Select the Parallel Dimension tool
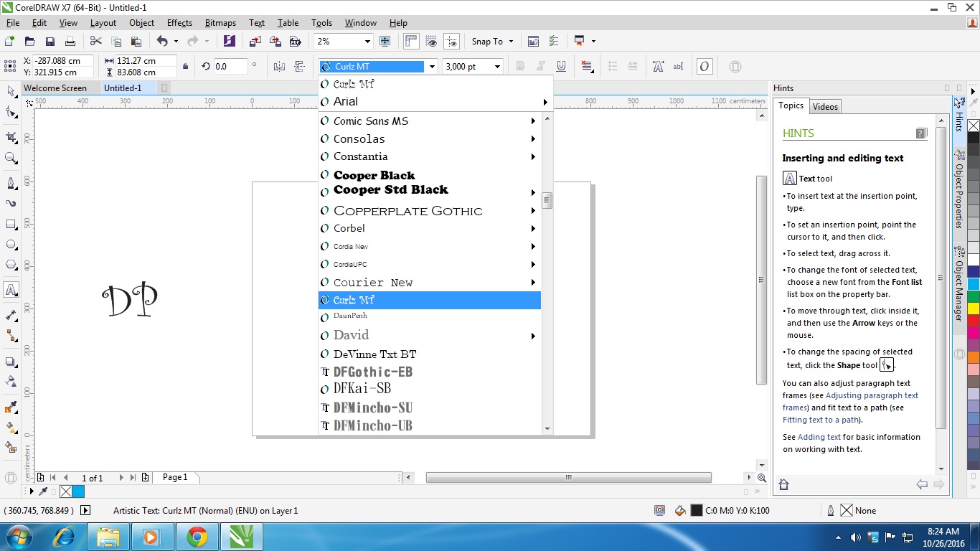Screen dimensions: 980x551 [11, 315]
